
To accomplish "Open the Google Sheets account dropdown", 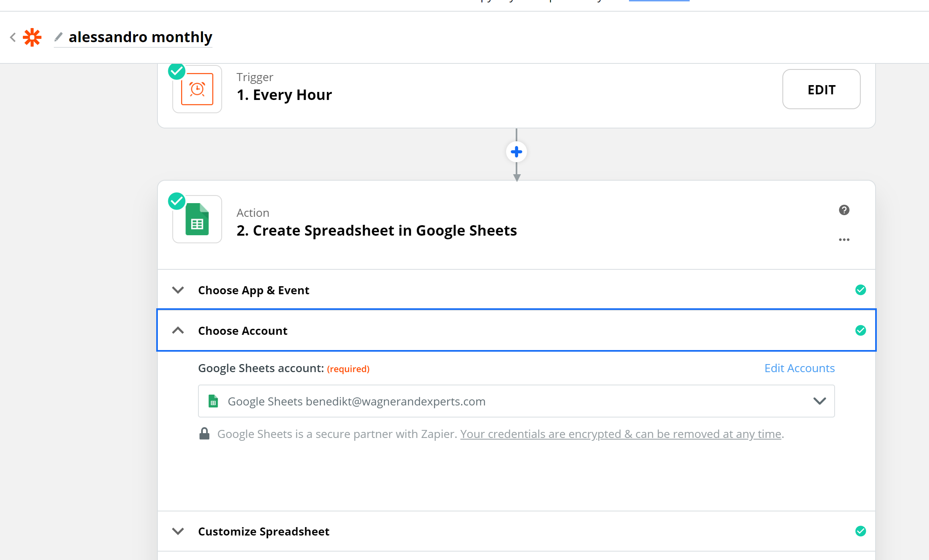I will click(517, 401).
